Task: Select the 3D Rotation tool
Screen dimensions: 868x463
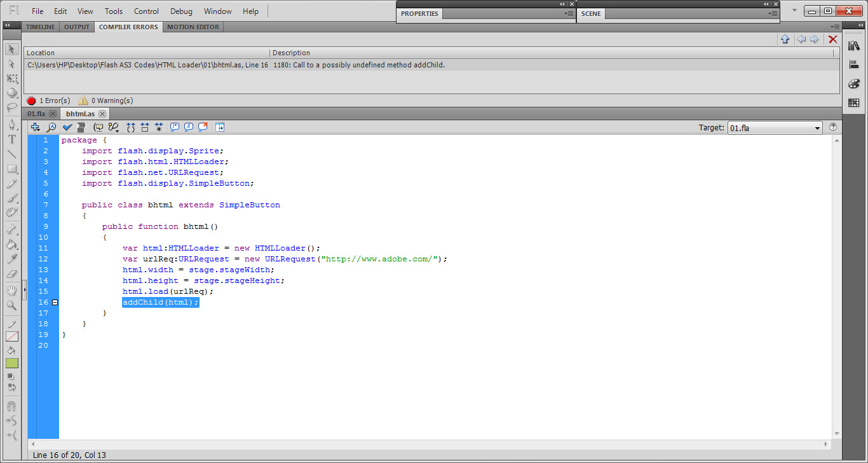Action: pyautogui.click(x=11, y=93)
